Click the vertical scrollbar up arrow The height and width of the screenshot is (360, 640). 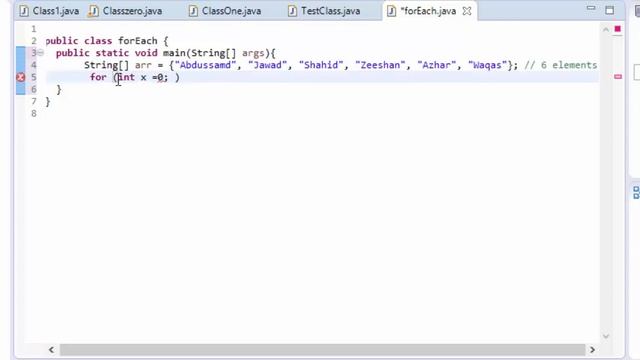coord(606,29)
